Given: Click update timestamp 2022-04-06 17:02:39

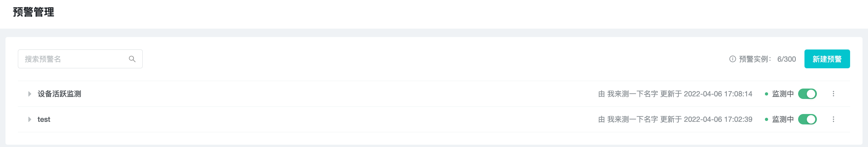Looking at the screenshot, I should click(718, 119).
